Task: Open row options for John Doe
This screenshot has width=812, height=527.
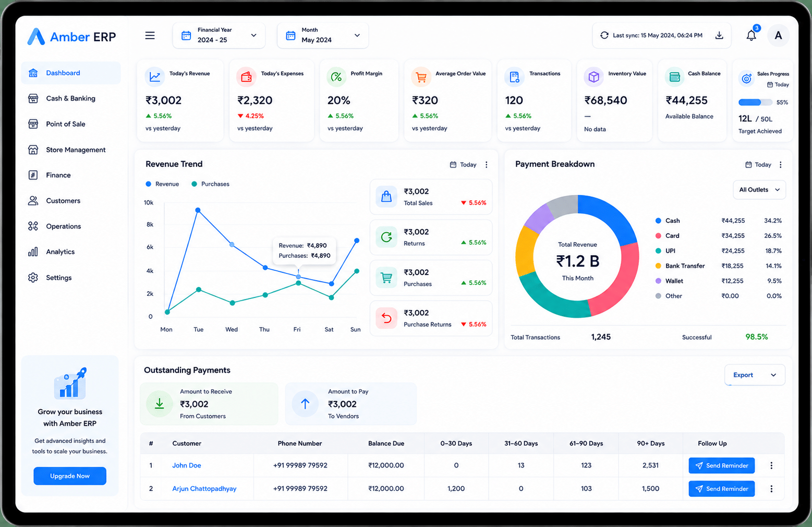Action: click(771, 465)
